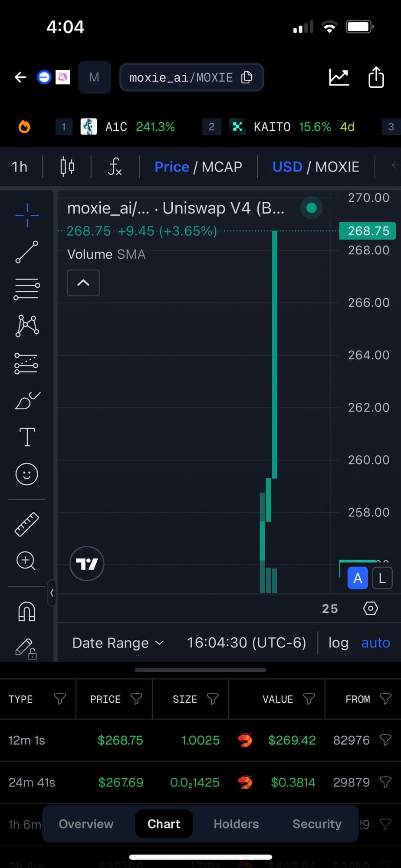Open the indicators fx menu

click(115, 167)
